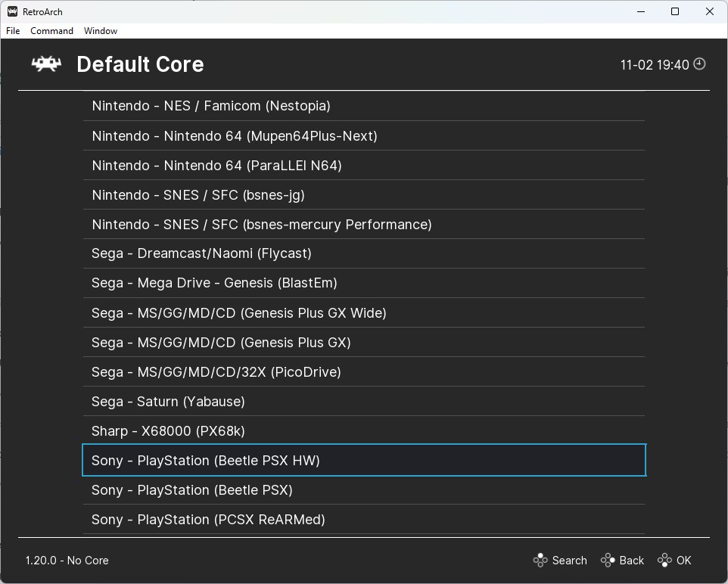Click the OK gamepad icon
The image size is (728, 584).
coord(664,561)
